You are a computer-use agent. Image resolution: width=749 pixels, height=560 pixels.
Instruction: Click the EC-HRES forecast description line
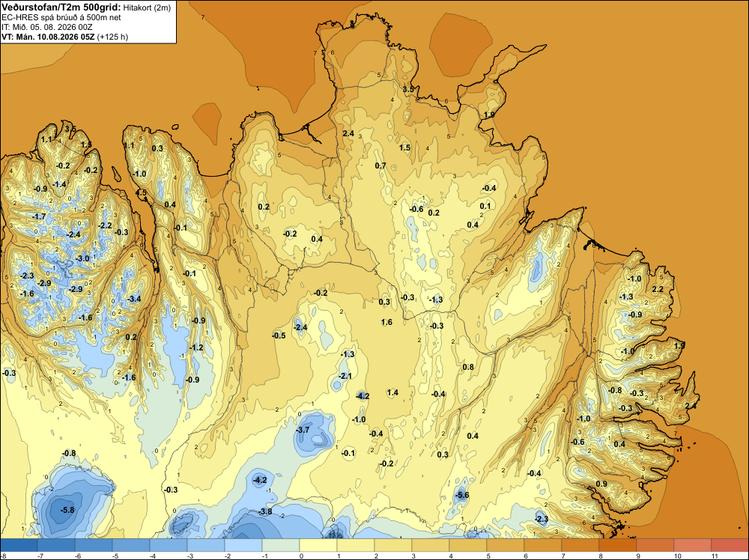pos(61,17)
